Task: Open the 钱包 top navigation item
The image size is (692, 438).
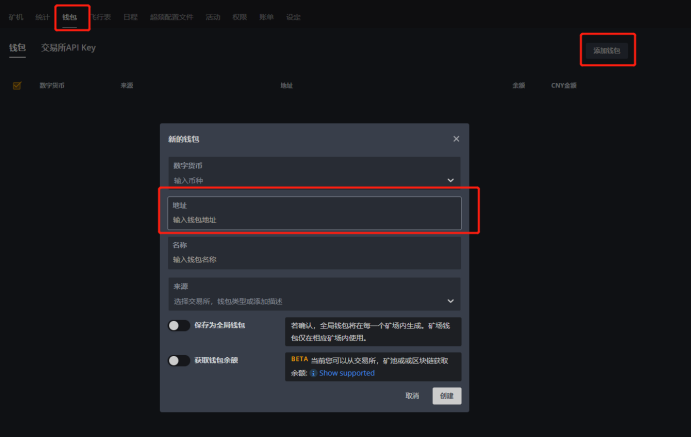Action: click(69, 17)
